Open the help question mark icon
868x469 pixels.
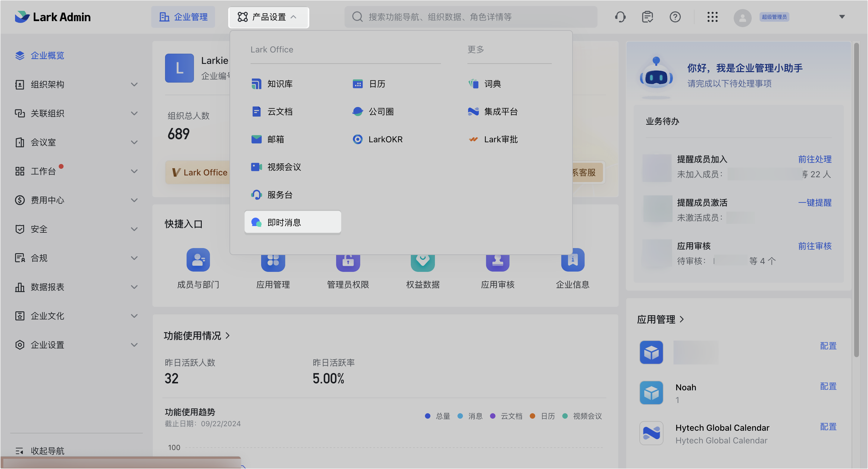pyautogui.click(x=675, y=17)
